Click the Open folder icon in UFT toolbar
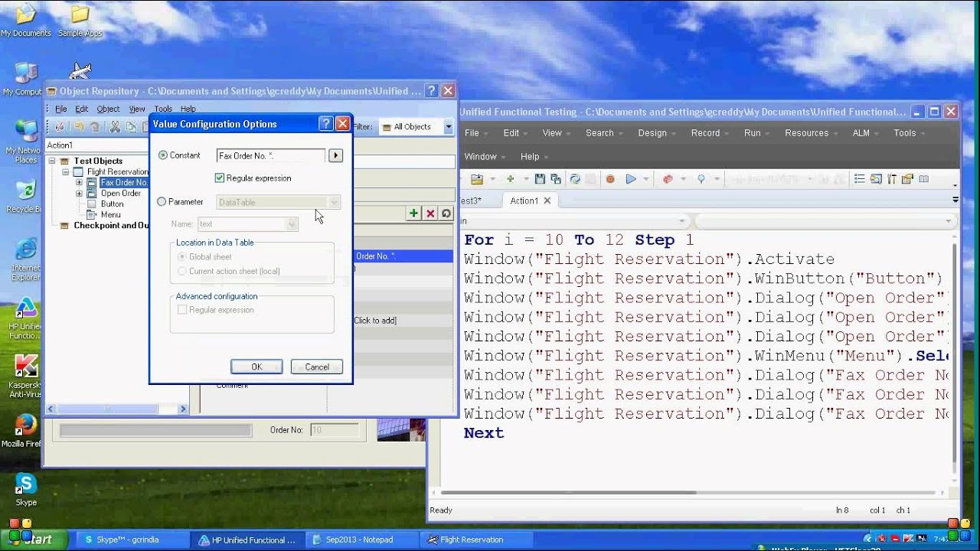980x551 pixels. [x=477, y=179]
